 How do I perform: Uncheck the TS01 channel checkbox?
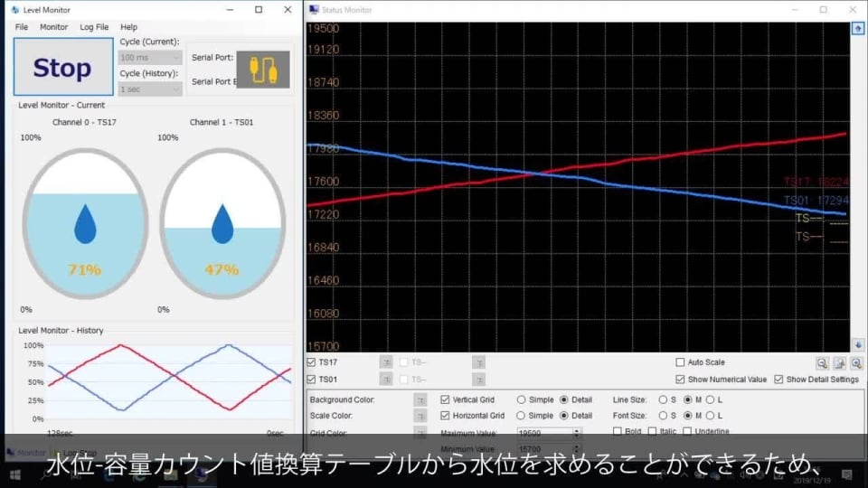point(311,380)
